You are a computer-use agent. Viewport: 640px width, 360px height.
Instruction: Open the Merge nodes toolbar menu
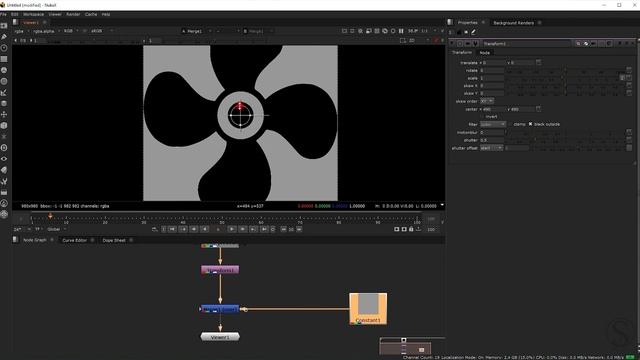(x=4, y=103)
